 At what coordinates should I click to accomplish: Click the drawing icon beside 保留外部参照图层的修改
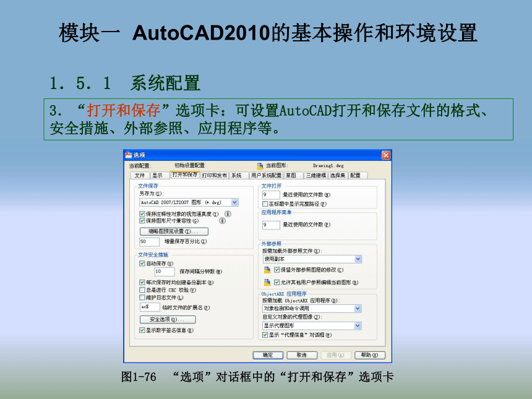[267, 270]
